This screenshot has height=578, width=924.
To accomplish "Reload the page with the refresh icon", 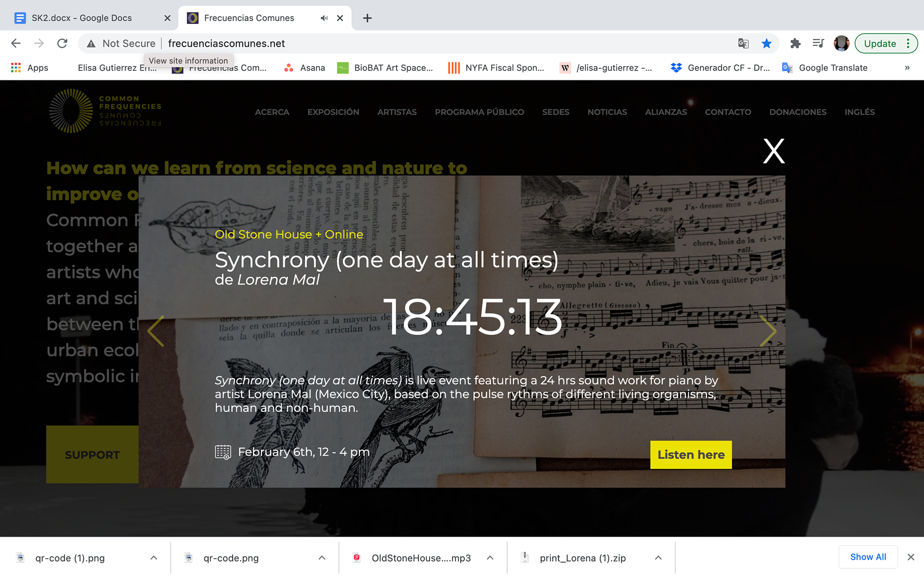I will click(x=62, y=43).
